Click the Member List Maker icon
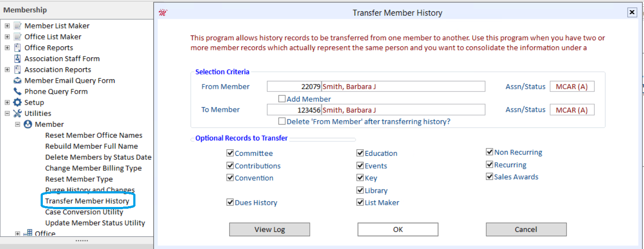The width and height of the screenshot is (644, 249). tap(17, 26)
